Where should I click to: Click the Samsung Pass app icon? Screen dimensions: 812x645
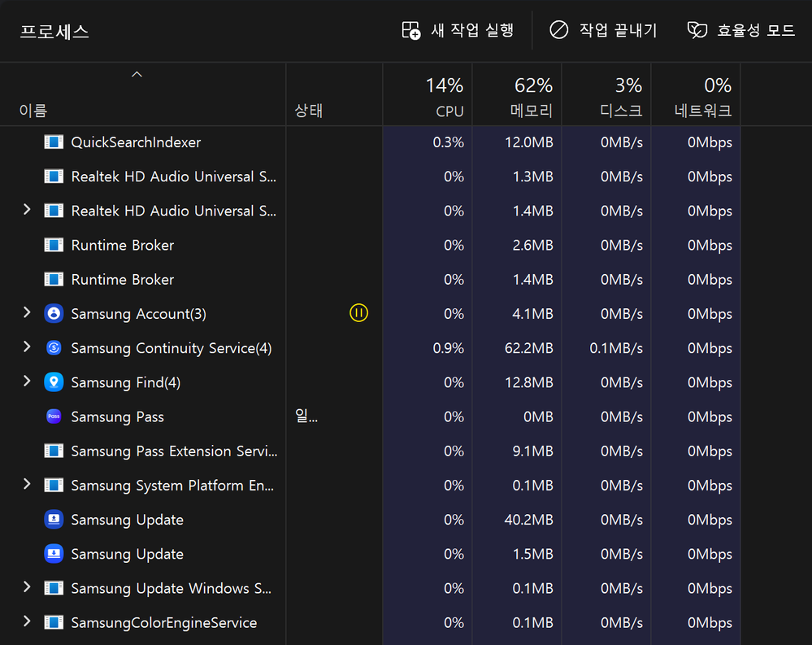pos(54,416)
